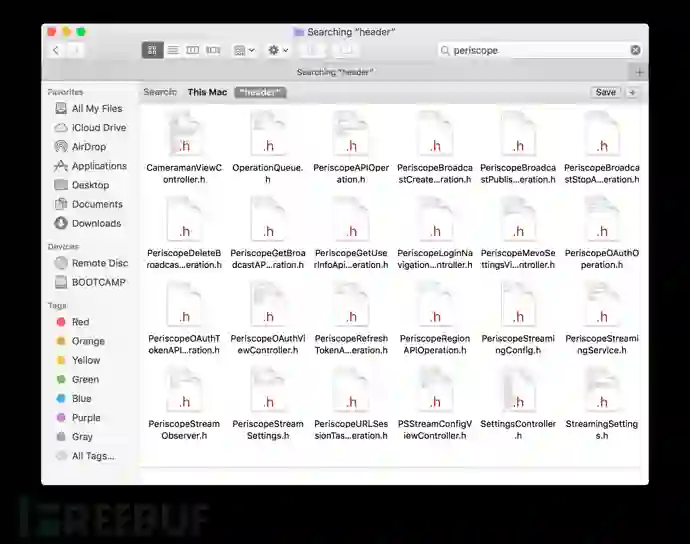Switch to cover flow view
Screen dimensions: 690x544
(x=213, y=50)
